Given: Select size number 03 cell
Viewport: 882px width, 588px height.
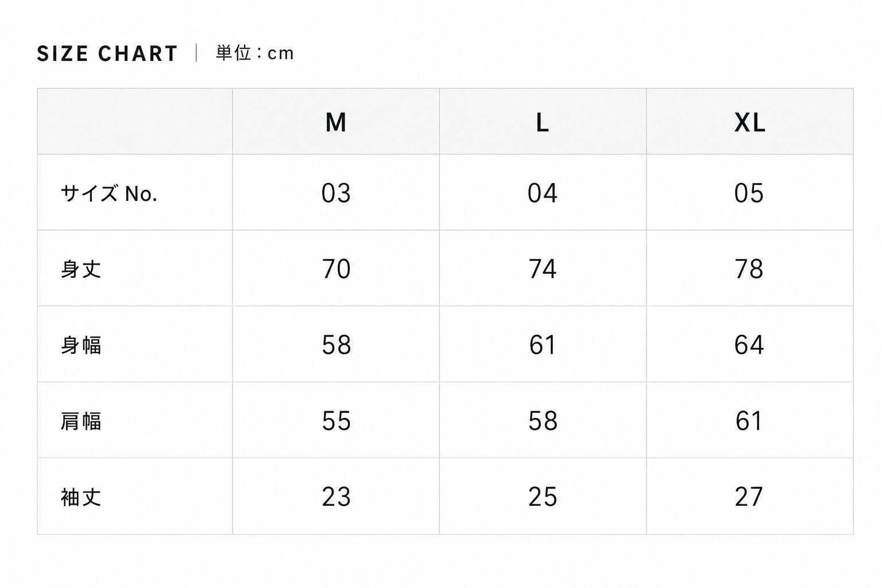Looking at the screenshot, I should pos(336,193).
